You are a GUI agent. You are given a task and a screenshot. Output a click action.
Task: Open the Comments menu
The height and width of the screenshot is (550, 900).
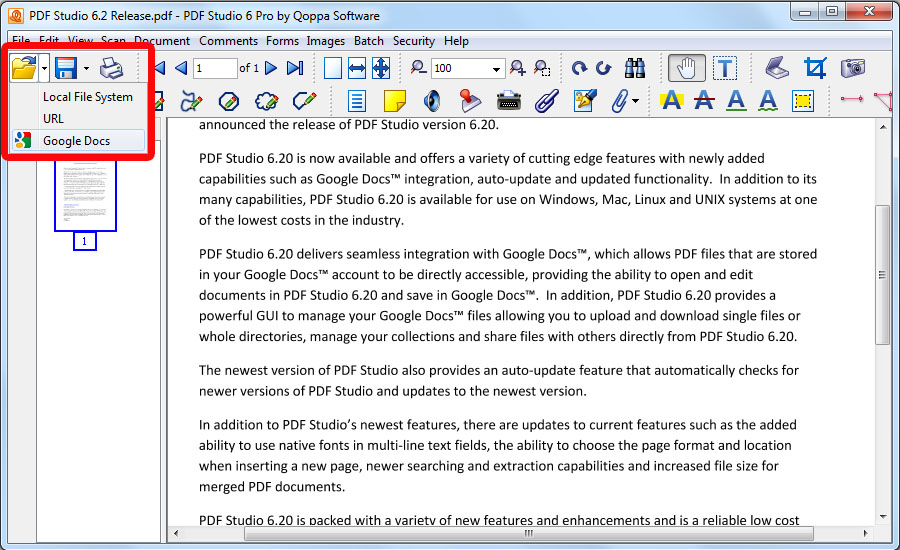228,41
